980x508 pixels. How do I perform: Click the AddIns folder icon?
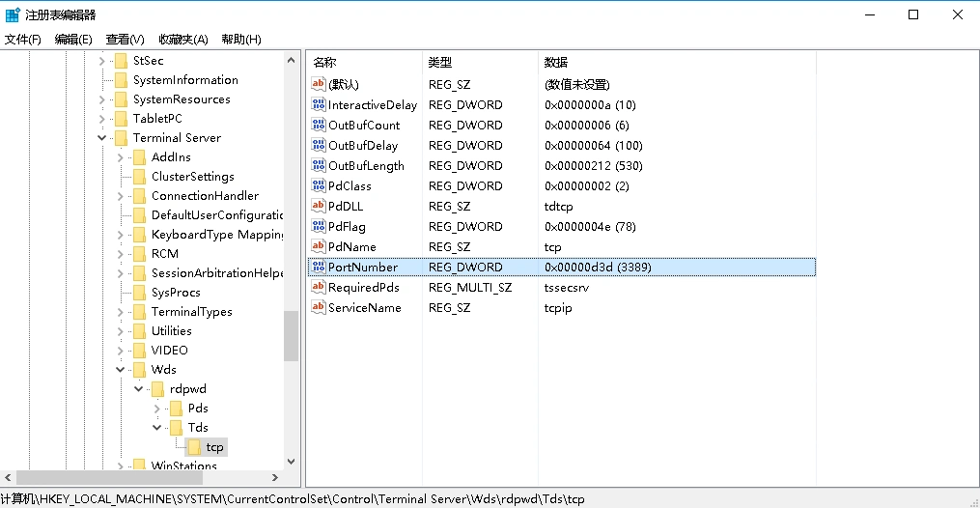(139, 157)
